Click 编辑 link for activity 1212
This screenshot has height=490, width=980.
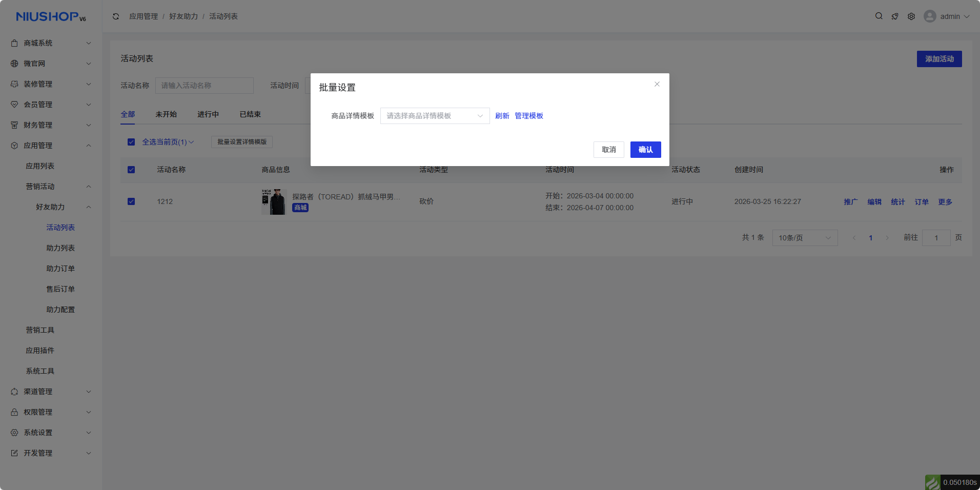point(874,202)
